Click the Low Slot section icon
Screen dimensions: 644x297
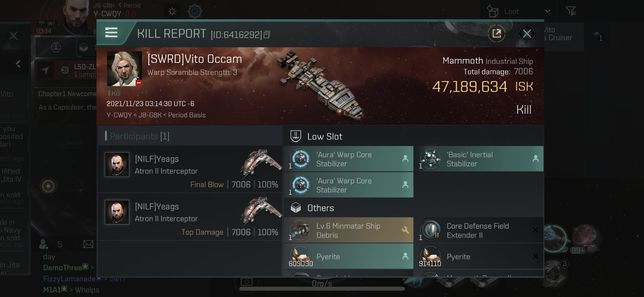point(296,136)
